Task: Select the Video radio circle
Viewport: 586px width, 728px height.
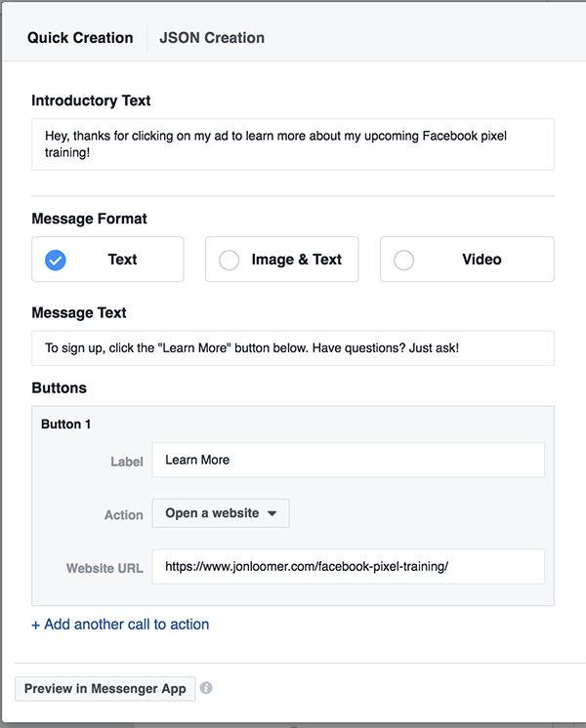Action: pyautogui.click(x=403, y=261)
